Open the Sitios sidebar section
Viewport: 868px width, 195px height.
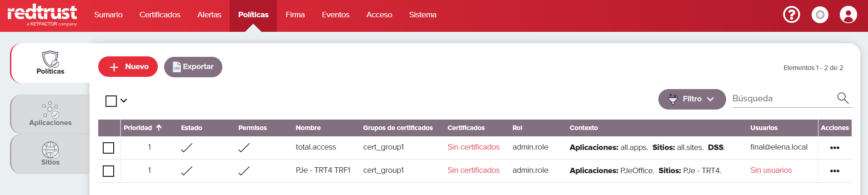pos(50,154)
